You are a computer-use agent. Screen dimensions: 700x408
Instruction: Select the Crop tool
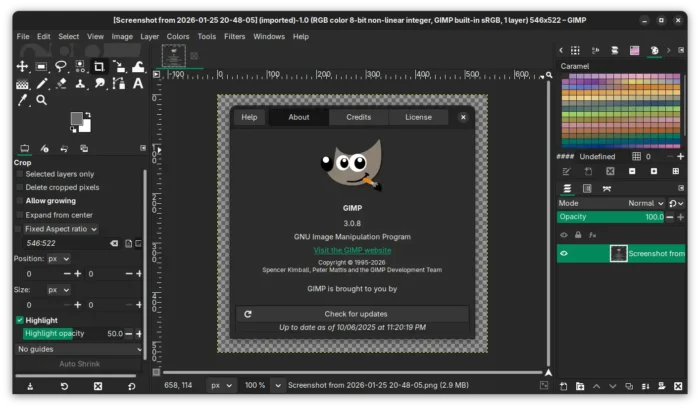click(99, 66)
